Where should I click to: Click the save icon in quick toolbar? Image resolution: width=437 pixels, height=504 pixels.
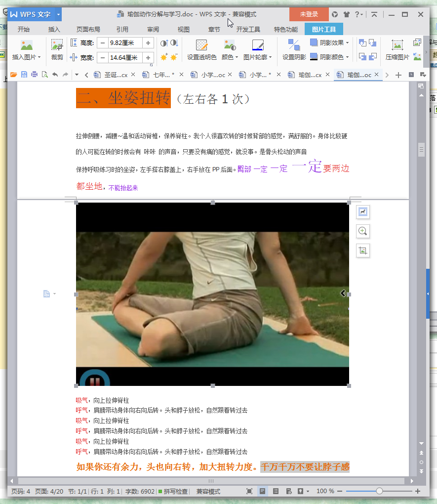coord(24,75)
